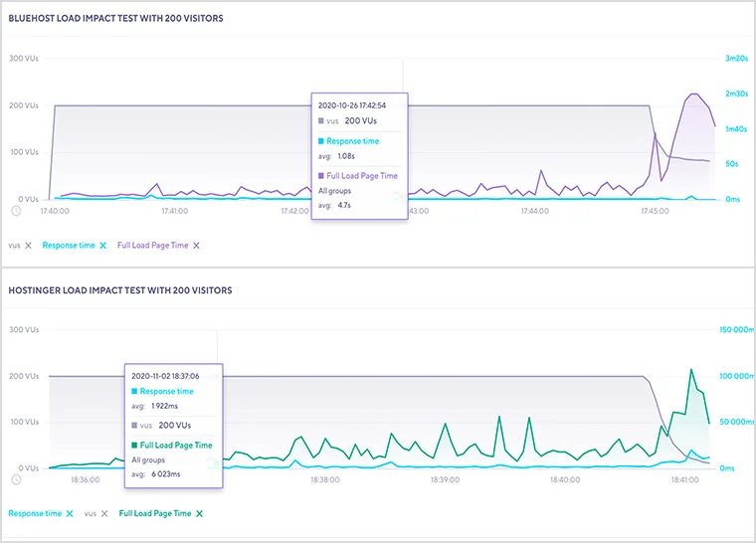Image resolution: width=756 pixels, height=543 pixels.
Task: Toggle the vus legend label in the Bluehost chart
Action: click(x=15, y=246)
